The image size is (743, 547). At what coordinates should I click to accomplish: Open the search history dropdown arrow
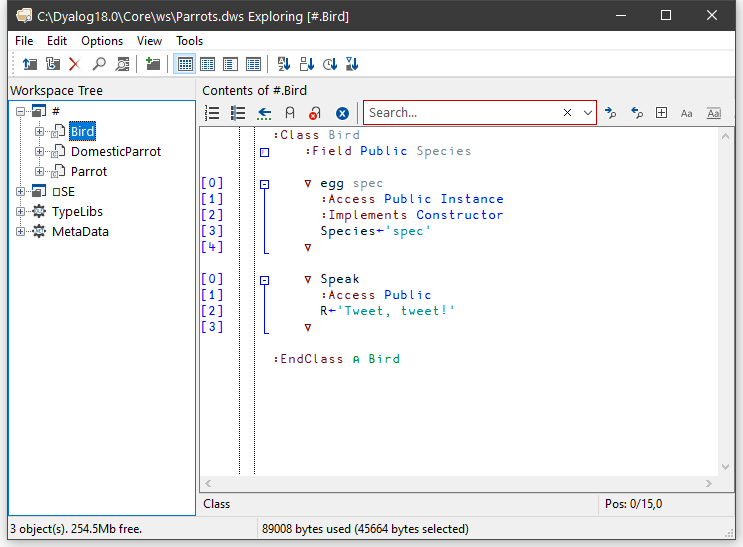click(587, 113)
